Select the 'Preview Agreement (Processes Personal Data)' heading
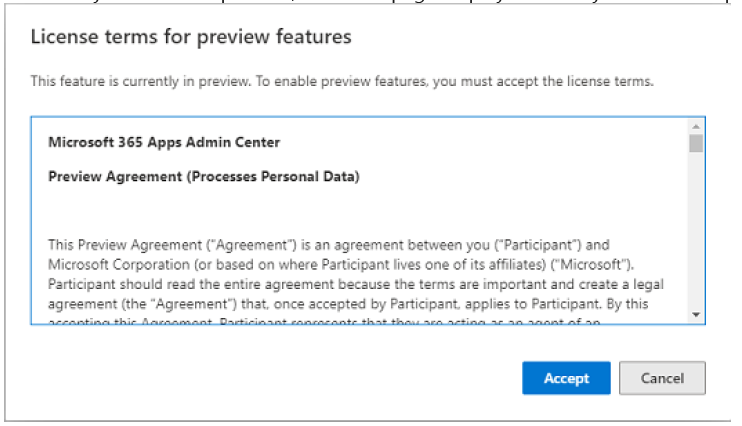This screenshot has height=426, width=742. [204, 177]
